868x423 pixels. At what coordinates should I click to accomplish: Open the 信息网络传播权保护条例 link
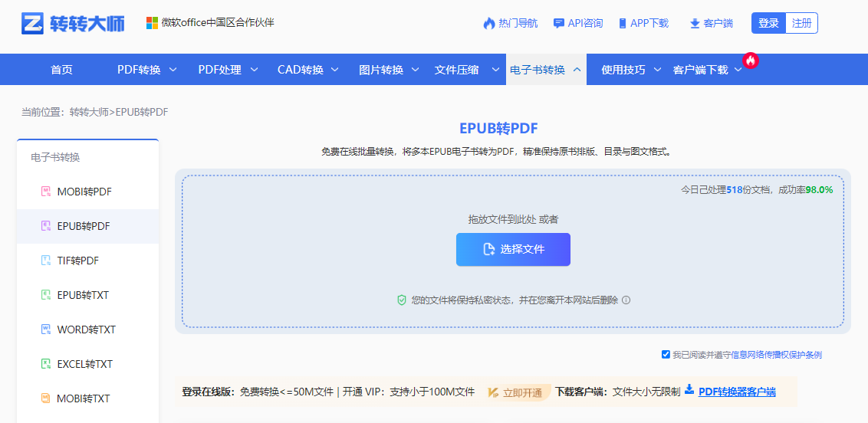point(777,355)
